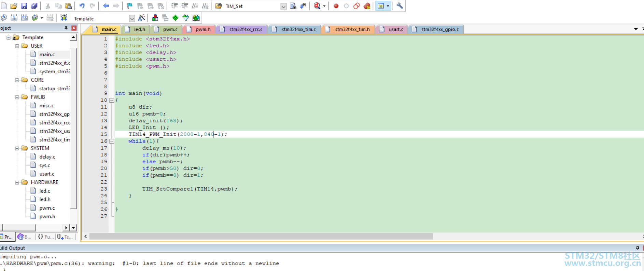
Task: Collapse the FWLIB group node
Action: pos(17,97)
